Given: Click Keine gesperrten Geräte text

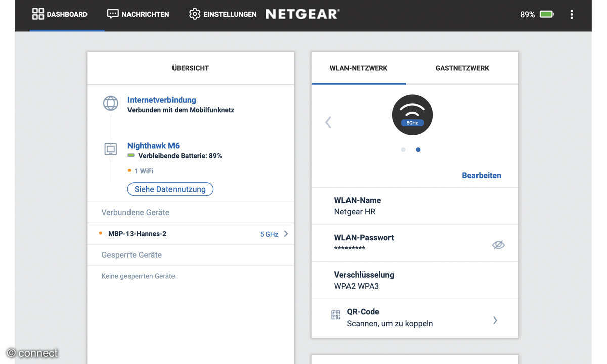Looking at the screenshot, I should [139, 276].
